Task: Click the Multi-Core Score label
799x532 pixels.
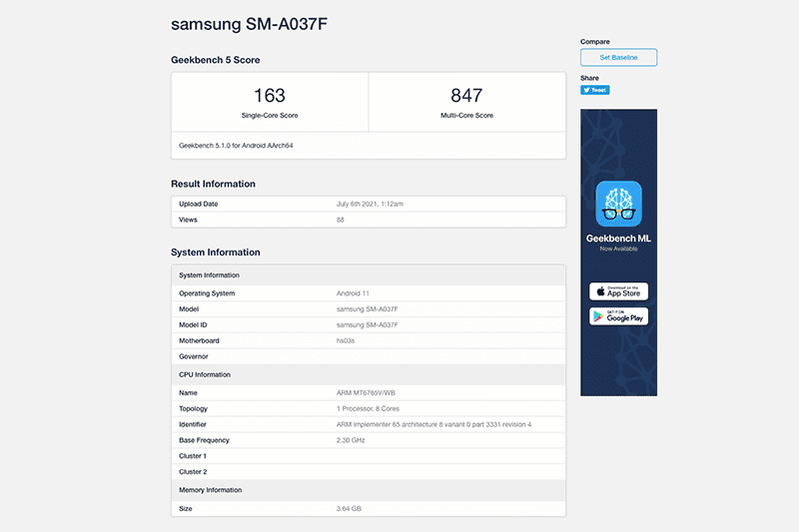Action: 466,116
